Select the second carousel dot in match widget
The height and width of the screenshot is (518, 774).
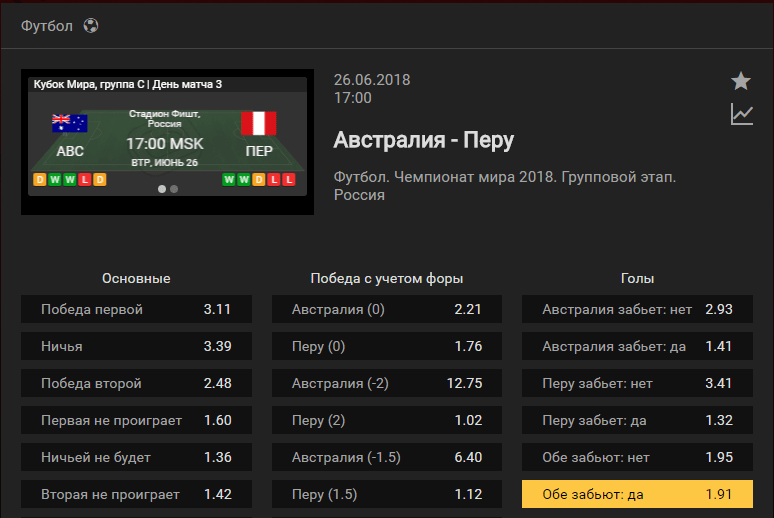point(174,189)
